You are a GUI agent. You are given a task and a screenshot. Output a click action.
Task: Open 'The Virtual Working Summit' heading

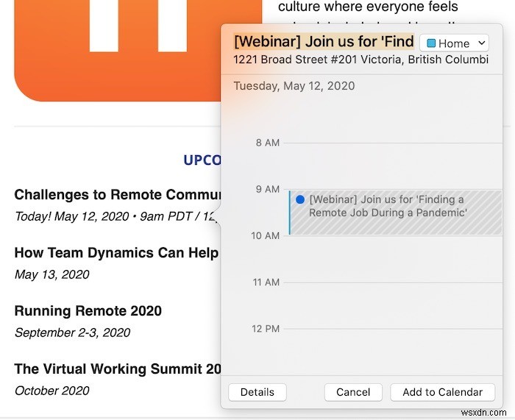tap(118, 369)
